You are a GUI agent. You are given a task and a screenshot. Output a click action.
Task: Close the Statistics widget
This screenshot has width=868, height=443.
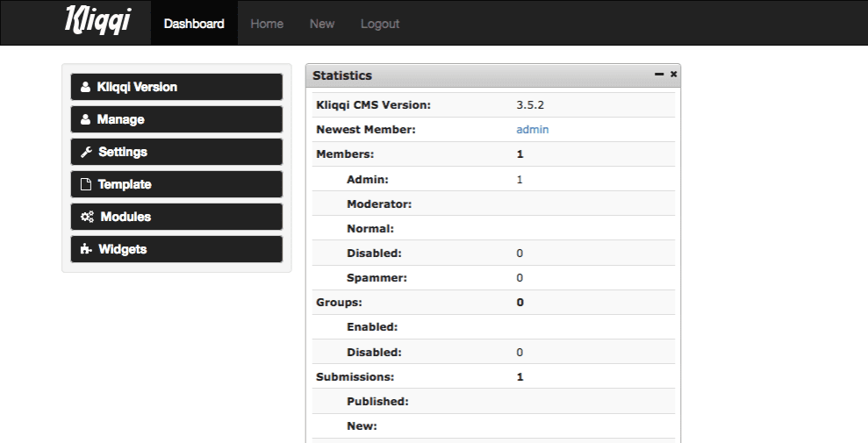tap(674, 74)
